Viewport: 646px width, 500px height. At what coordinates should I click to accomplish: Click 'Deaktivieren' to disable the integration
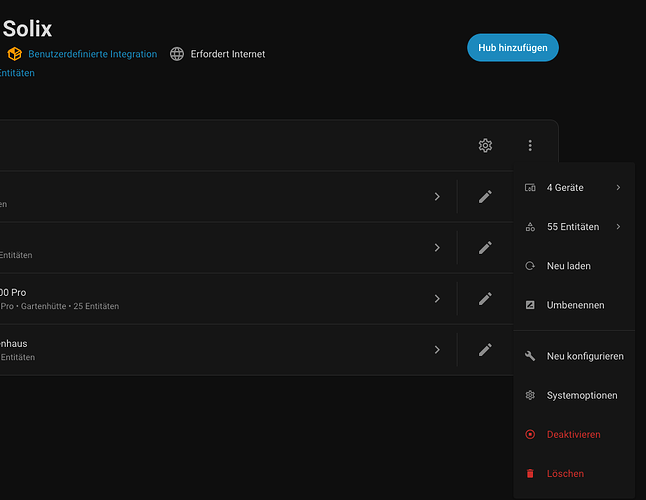[x=573, y=434]
